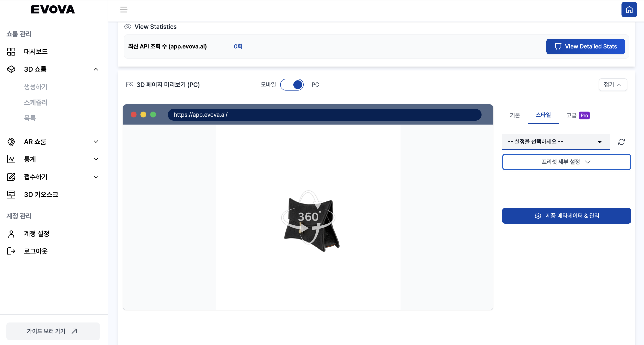Open the 고급 Pro tab
The width and height of the screenshot is (644, 345).
578,115
